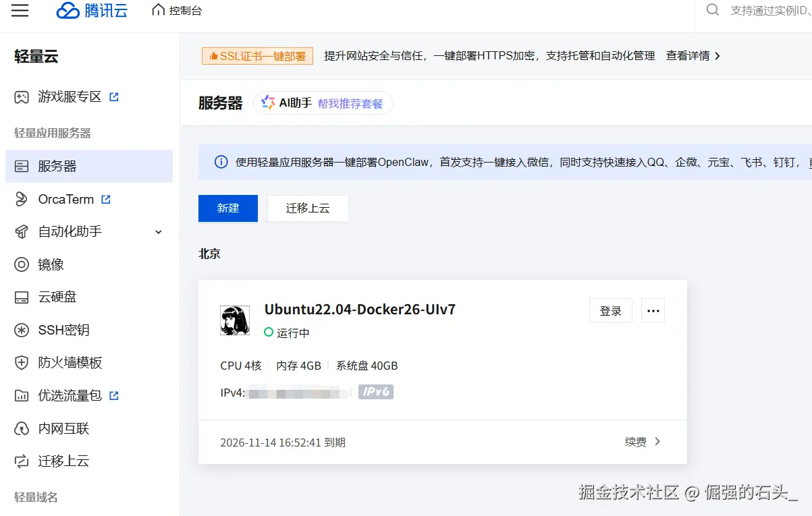
Task: Click the 游戏服专区 gamepad icon
Action: [22, 97]
